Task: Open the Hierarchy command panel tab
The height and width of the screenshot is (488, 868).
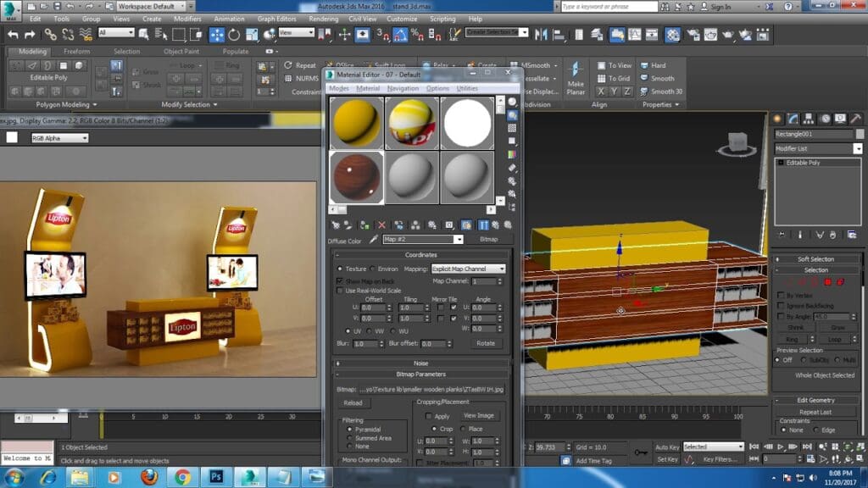Action: (x=809, y=119)
